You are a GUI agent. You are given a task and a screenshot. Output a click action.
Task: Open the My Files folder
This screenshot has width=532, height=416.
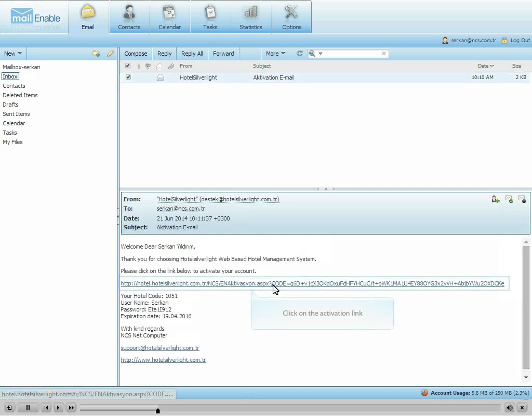(x=13, y=142)
